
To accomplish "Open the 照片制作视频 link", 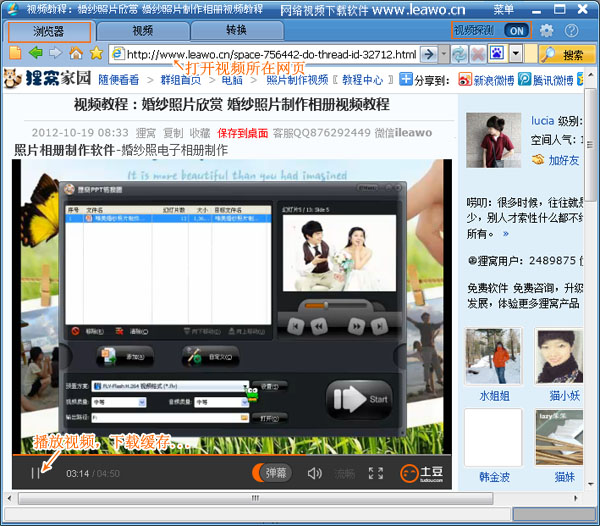I will 297,80.
